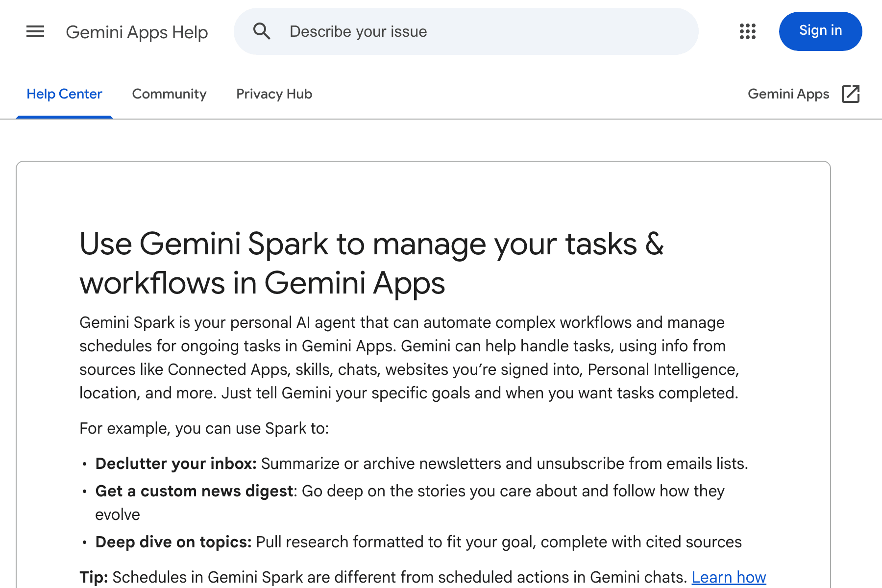Viewport: 882px width, 588px height.
Task: Go to Gemini Apps Help home title
Action: coord(137,32)
